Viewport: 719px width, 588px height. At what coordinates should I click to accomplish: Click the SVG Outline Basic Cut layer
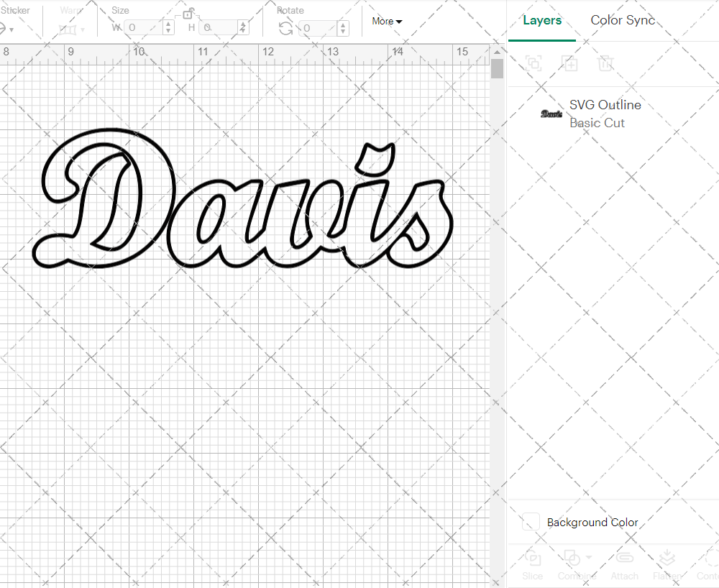click(605, 114)
